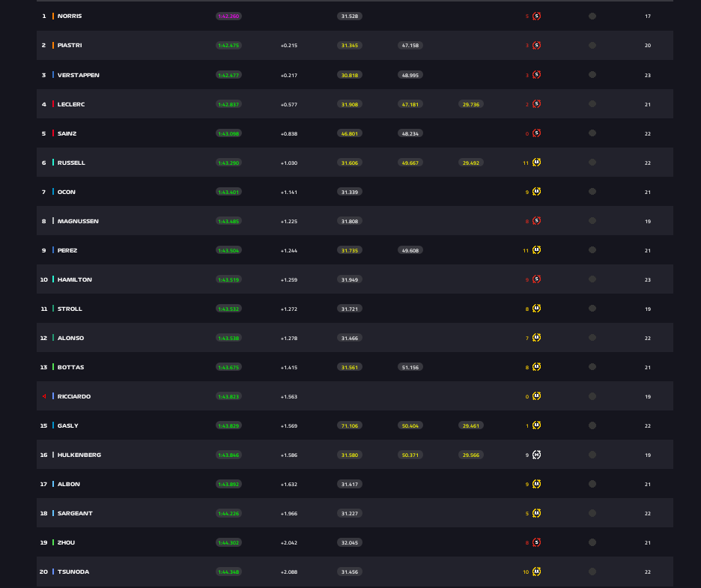Click Hulkenberg's white hard tyre icon
The width and height of the screenshot is (701, 588).
tap(536, 455)
